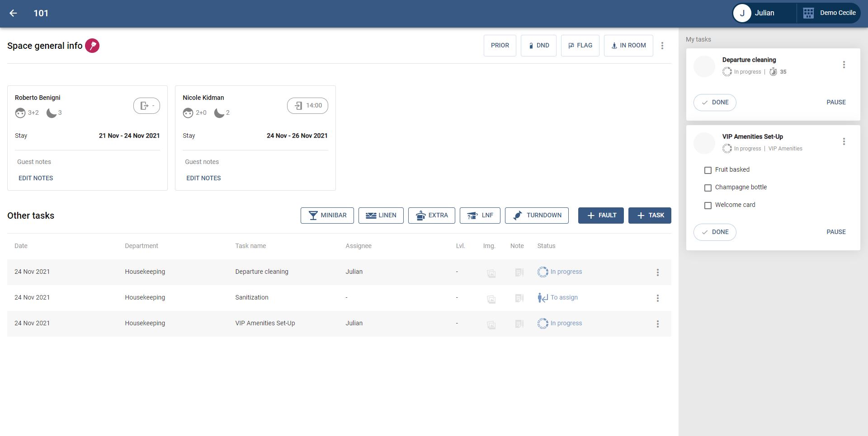Click the pink cleaning status icon
Image resolution: width=868 pixels, height=436 pixels.
click(92, 46)
